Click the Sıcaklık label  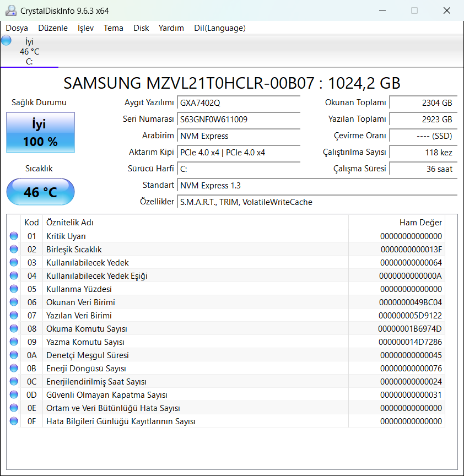coord(39,169)
